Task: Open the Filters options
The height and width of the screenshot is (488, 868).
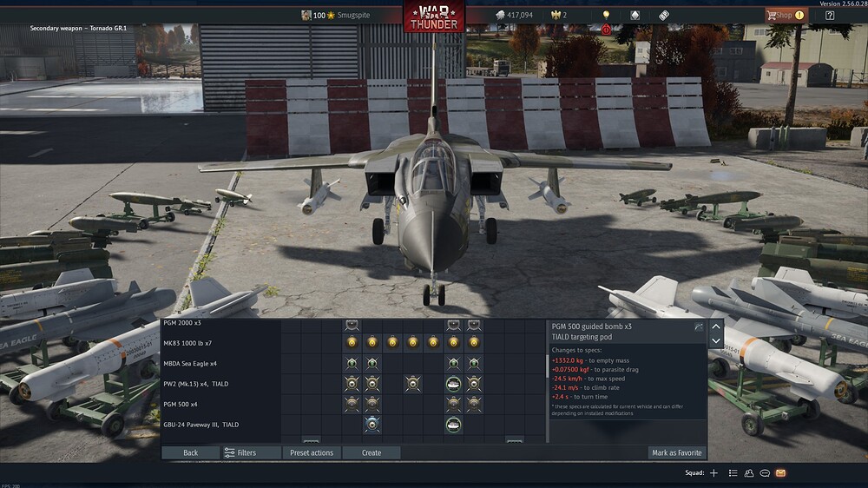Action: (x=251, y=452)
